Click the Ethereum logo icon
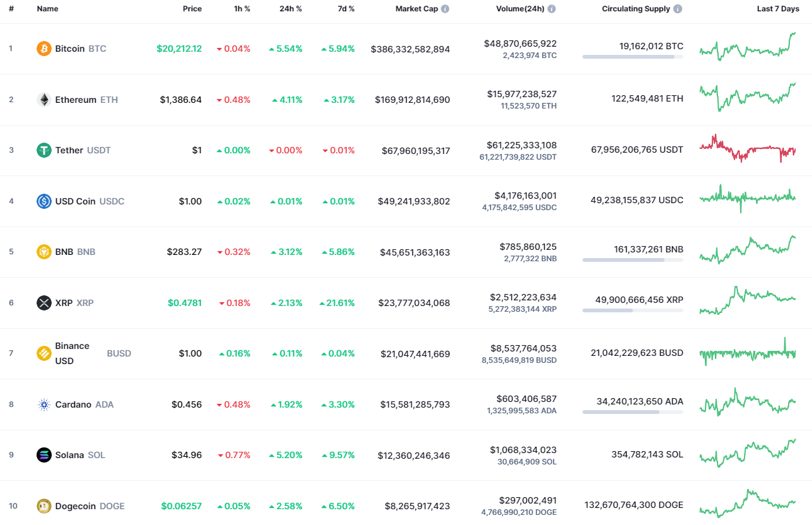812x525 pixels. (x=43, y=99)
